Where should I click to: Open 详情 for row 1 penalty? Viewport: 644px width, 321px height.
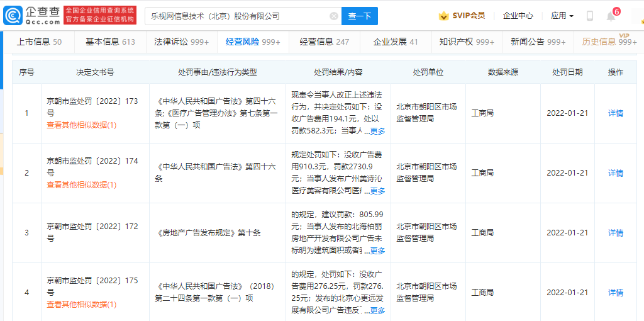pyautogui.click(x=616, y=113)
